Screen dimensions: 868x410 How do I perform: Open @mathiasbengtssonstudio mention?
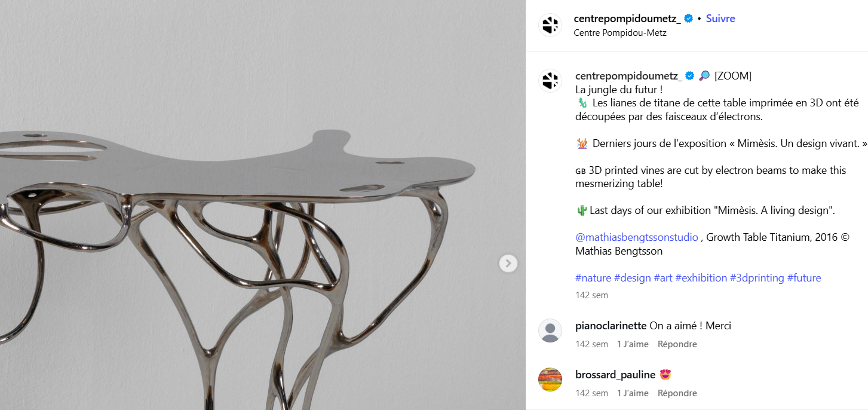[x=637, y=237]
